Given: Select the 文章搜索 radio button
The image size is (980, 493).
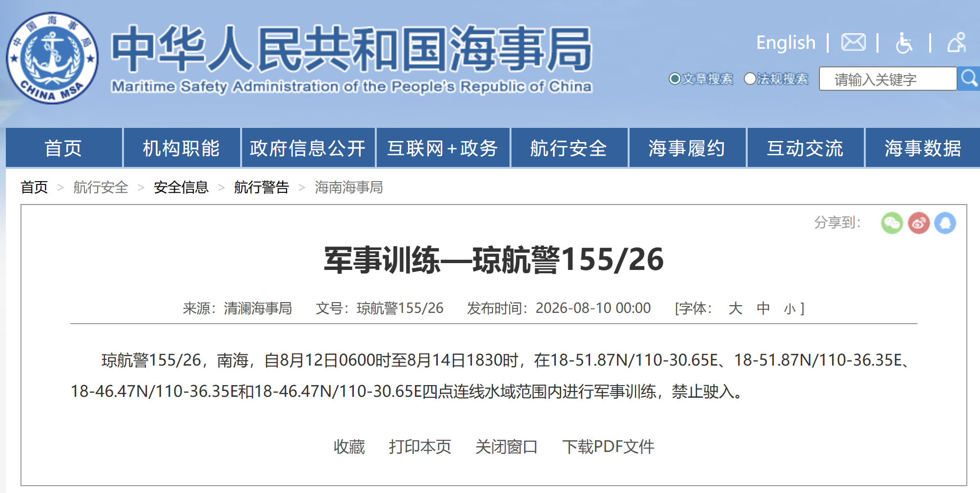Looking at the screenshot, I should [674, 79].
